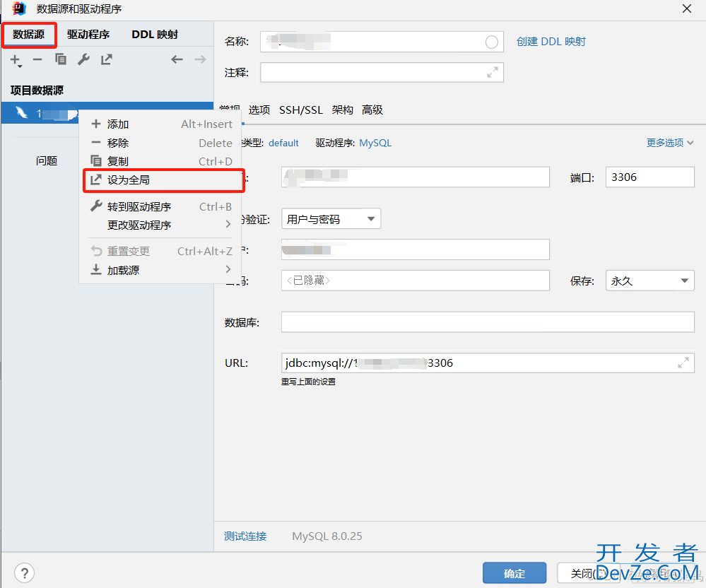This screenshot has height=588, width=706.
Task: Click the make global toolbar icon
Action: [x=106, y=60]
